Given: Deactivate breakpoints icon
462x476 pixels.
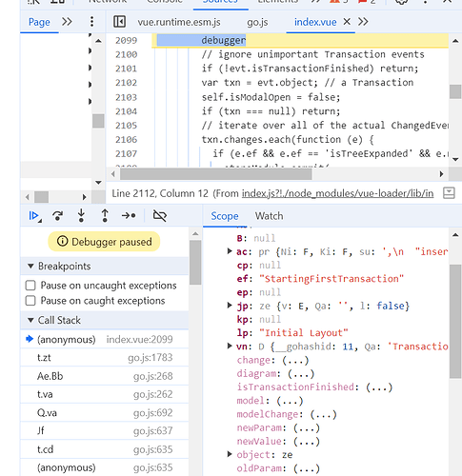Looking at the screenshot, I should click(160, 216).
